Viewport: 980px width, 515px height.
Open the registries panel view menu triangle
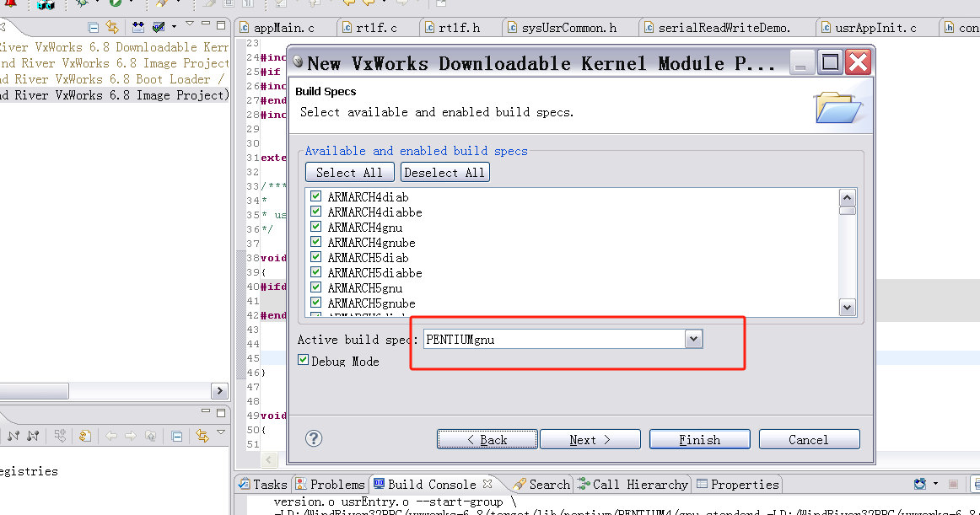(221, 432)
